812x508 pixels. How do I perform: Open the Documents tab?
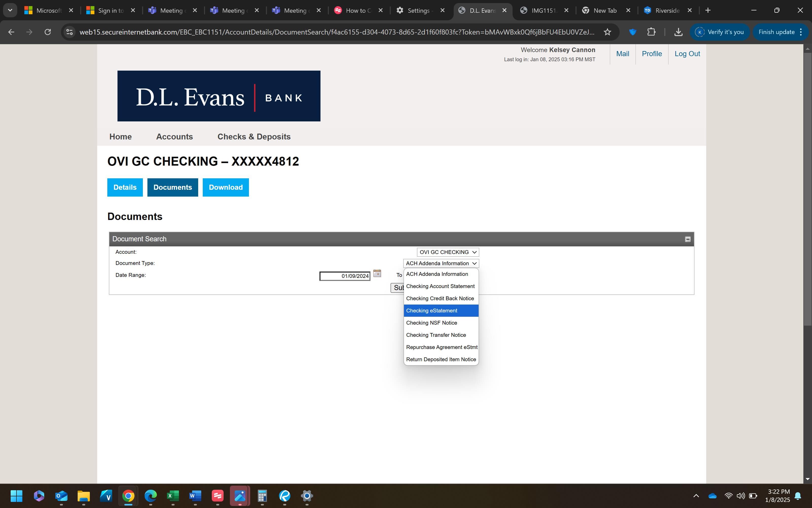pyautogui.click(x=173, y=187)
